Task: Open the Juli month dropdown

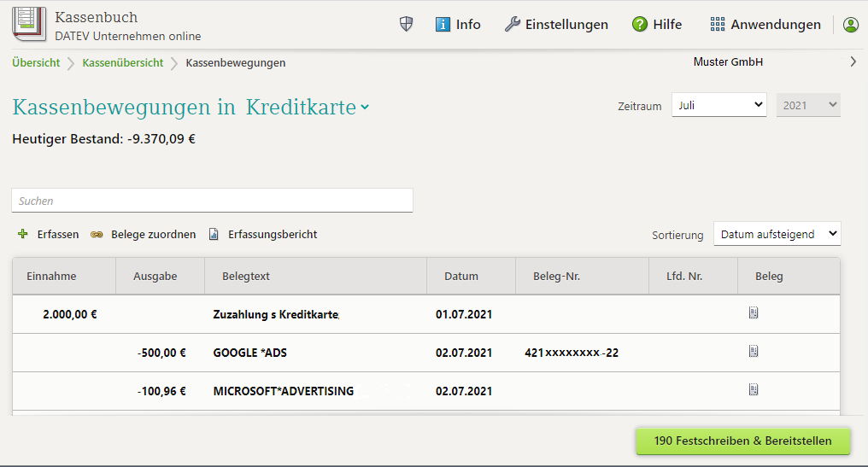Action: (718, 105)
